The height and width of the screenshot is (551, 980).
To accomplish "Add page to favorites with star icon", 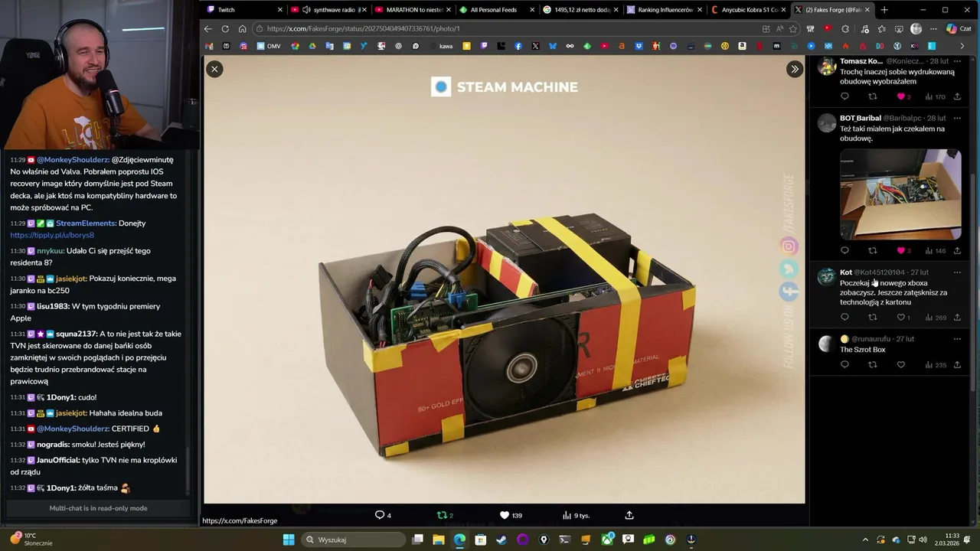I will coord(793,28).
